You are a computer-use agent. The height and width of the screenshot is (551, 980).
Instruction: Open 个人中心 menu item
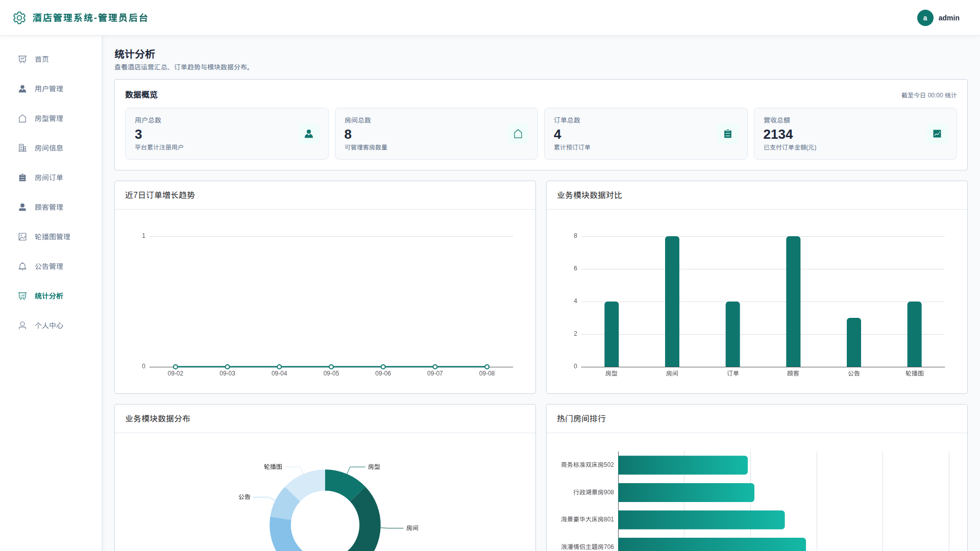(x=51, y=325)
